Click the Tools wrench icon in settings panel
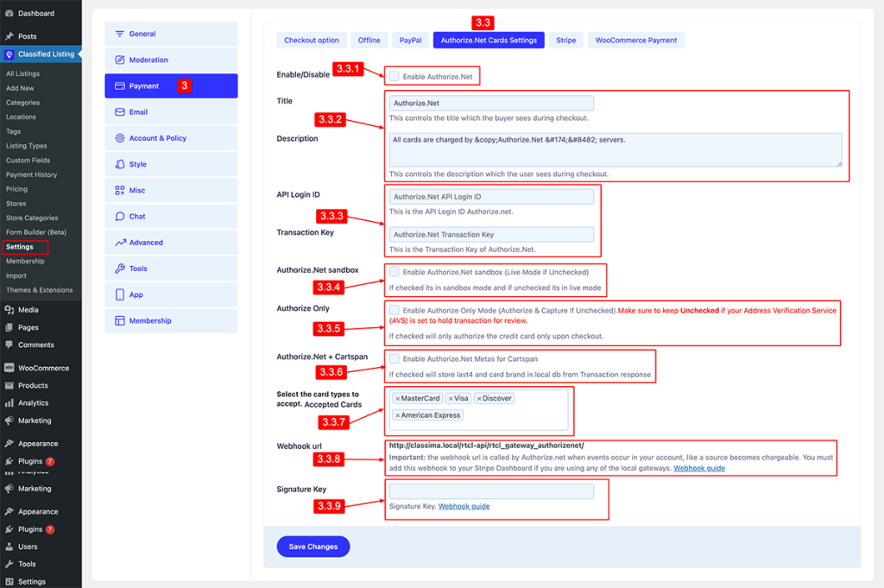Screen dimensions: 884x588 pos(119,269)
